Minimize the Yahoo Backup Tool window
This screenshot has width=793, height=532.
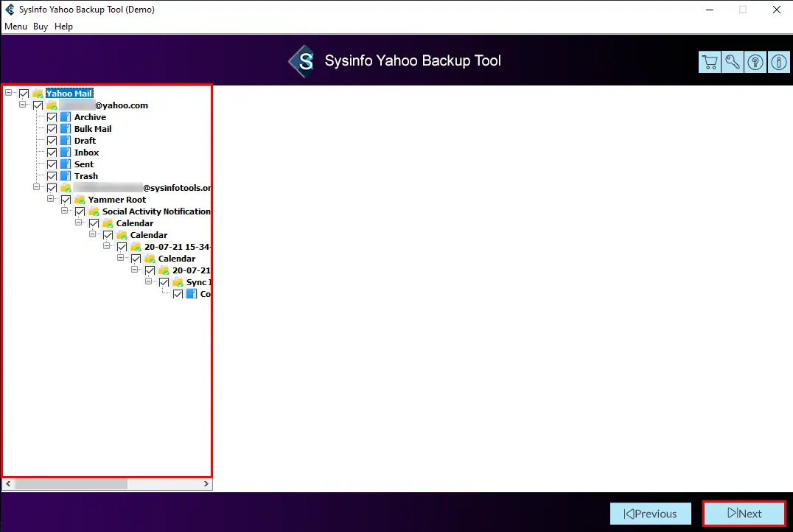710,10
